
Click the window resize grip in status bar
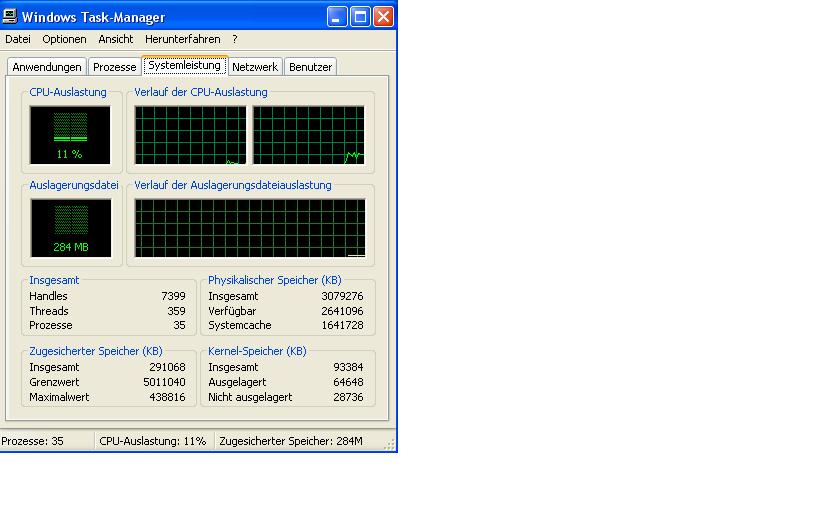tap(390, 444)
